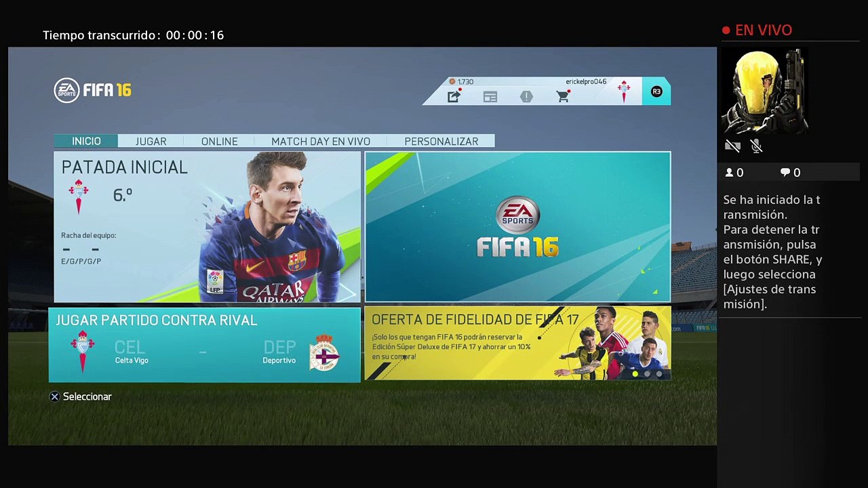Viewport: 868px width, 488px height.
Task: Click the red EN VIVO live indicator
Action: click(x=757, y=30)
